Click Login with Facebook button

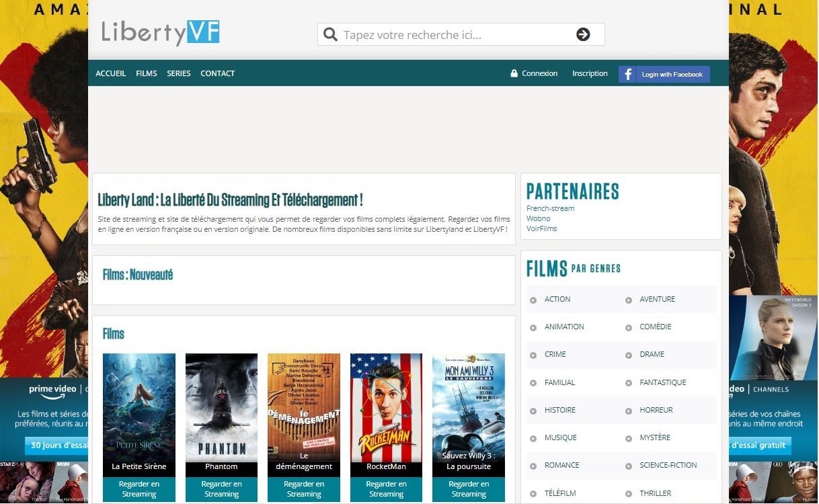664,75
